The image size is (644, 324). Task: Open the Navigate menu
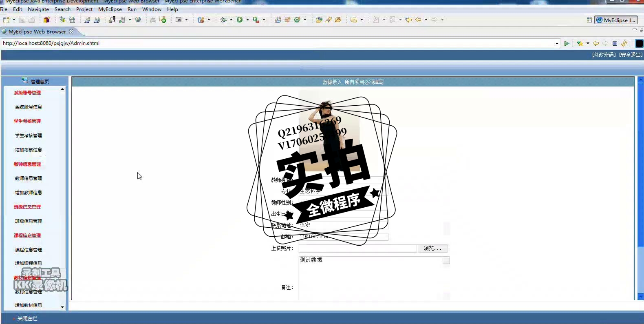click(38, 9)
